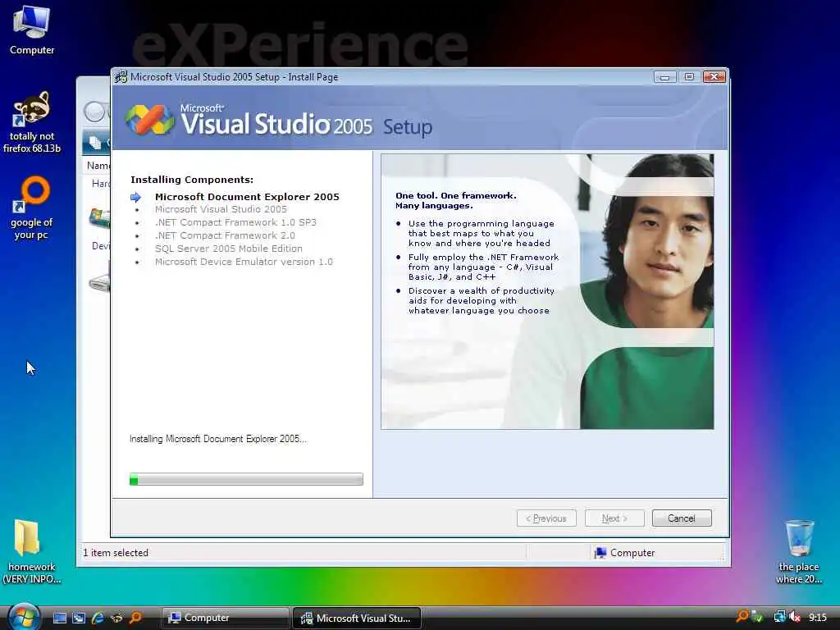
Task: Open the Recycle Bin desktop icon
Action: click(799, 552)
